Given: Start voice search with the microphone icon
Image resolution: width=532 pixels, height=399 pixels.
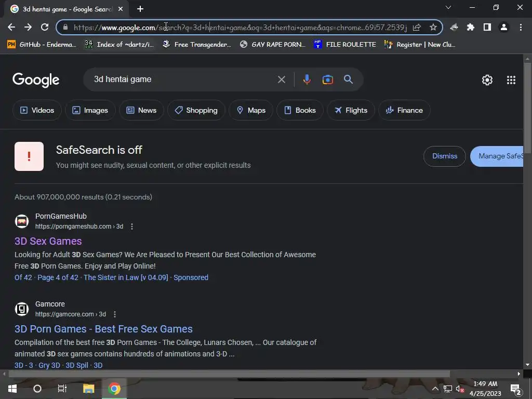Looking at the screenshot, I should pos(307,79).
